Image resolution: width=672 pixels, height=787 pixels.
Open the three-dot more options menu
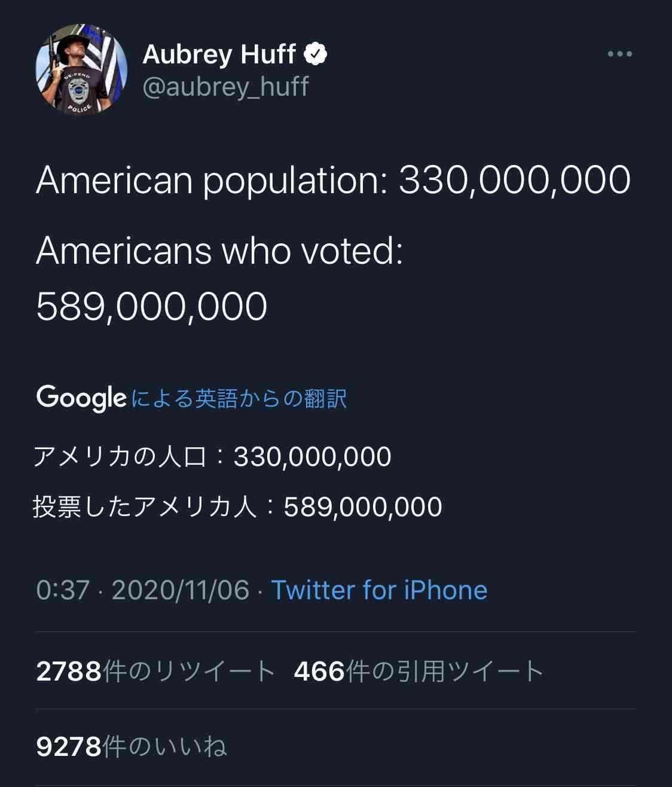coord(620,54)
